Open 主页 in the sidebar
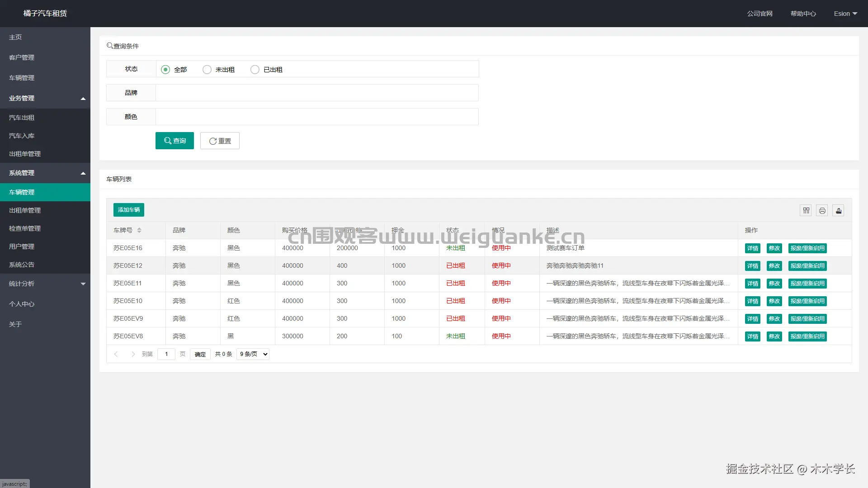868x488 pixels. pyautogui.click(x=45, y=37)
